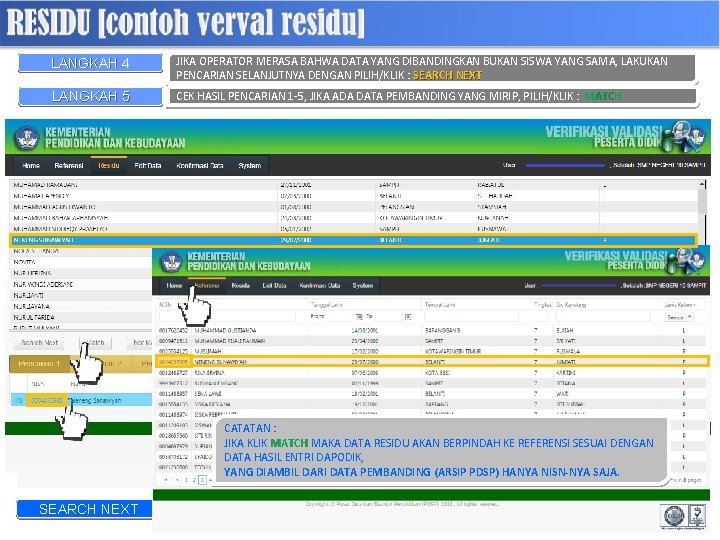Select the MUHAMMAD GUSTIANDA row in Referensi table
This screenshot has width=720, height=540.
pos(431,330)
